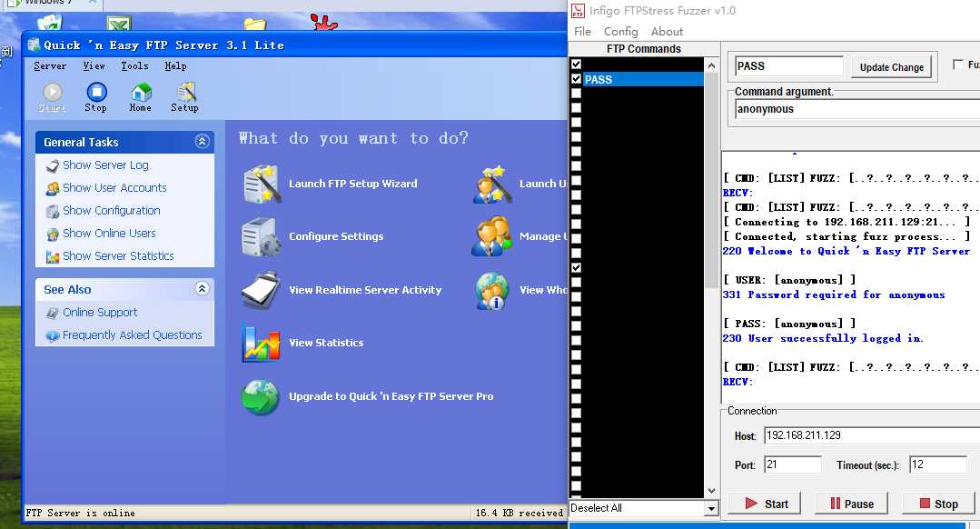980x529 pixels.
Task: Open the Online Support link
Action: pos(100,312)
